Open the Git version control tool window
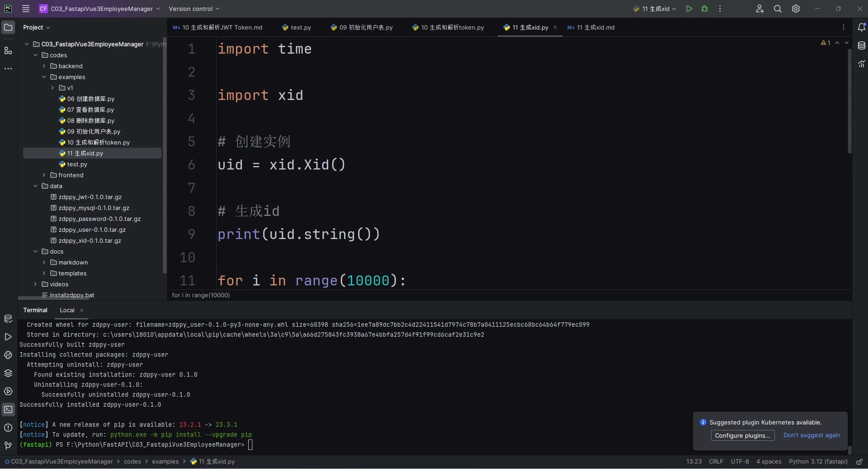Image resolution: width=868 pixels, height=469 pixels. (8, 445)
